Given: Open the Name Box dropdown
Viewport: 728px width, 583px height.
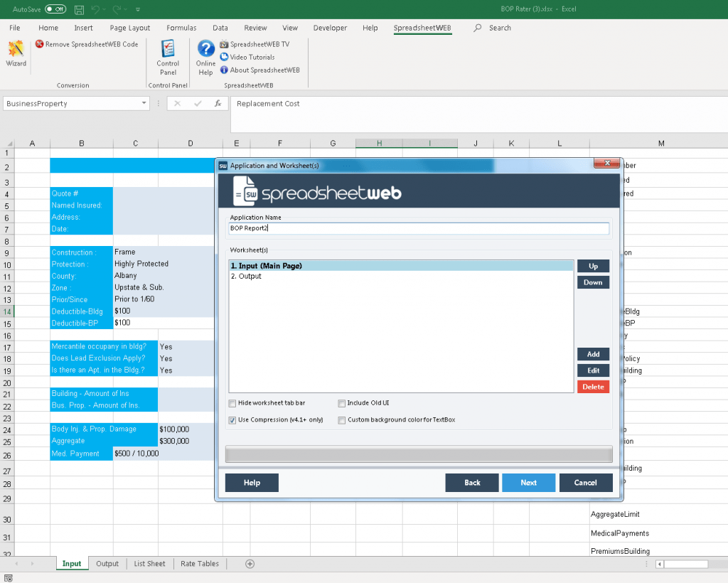Looking at the screenshot, I should (144, 103).
